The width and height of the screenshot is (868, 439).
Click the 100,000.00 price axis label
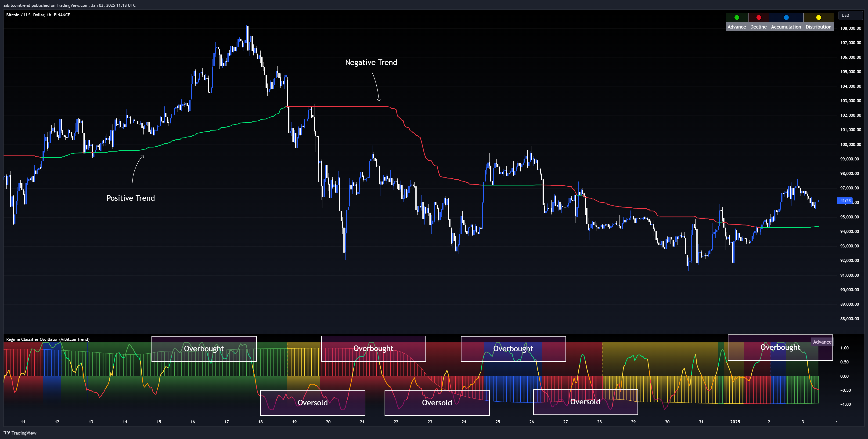pyautogui.click(x=850, y=144)
